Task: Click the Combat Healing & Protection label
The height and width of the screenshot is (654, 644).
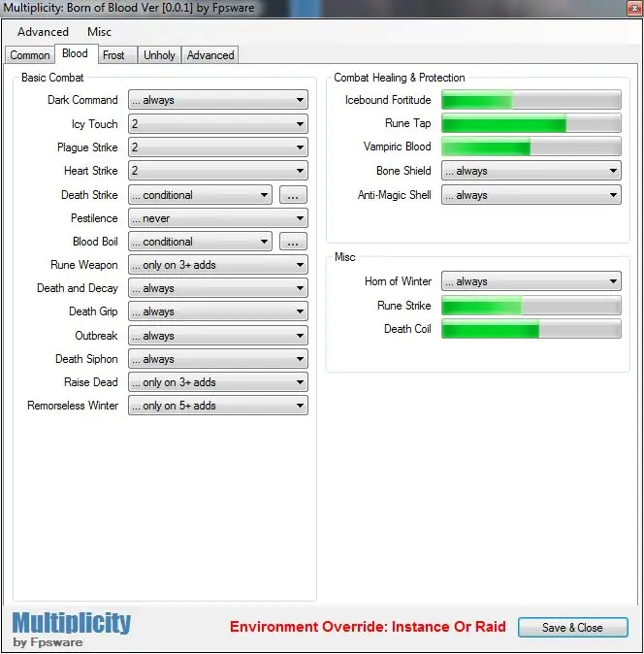Action: (400, 78)
